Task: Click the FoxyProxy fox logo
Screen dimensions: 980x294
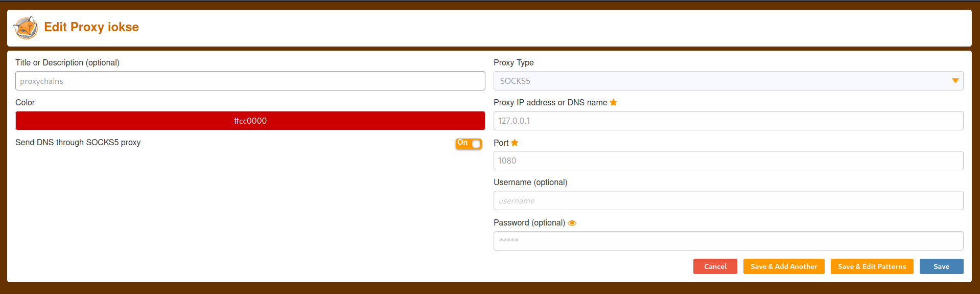Action: 26,28
